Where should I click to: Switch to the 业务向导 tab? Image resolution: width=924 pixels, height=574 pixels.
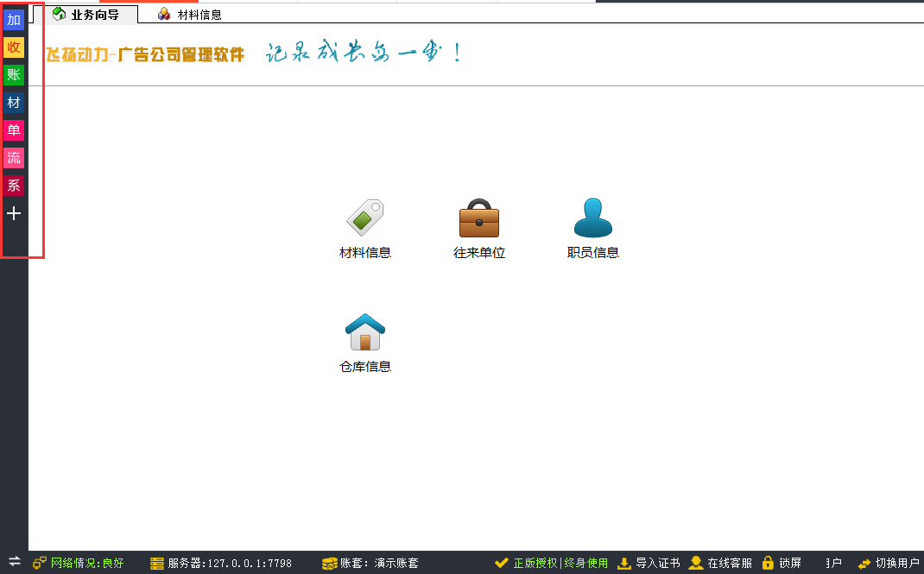click(85, 14)
